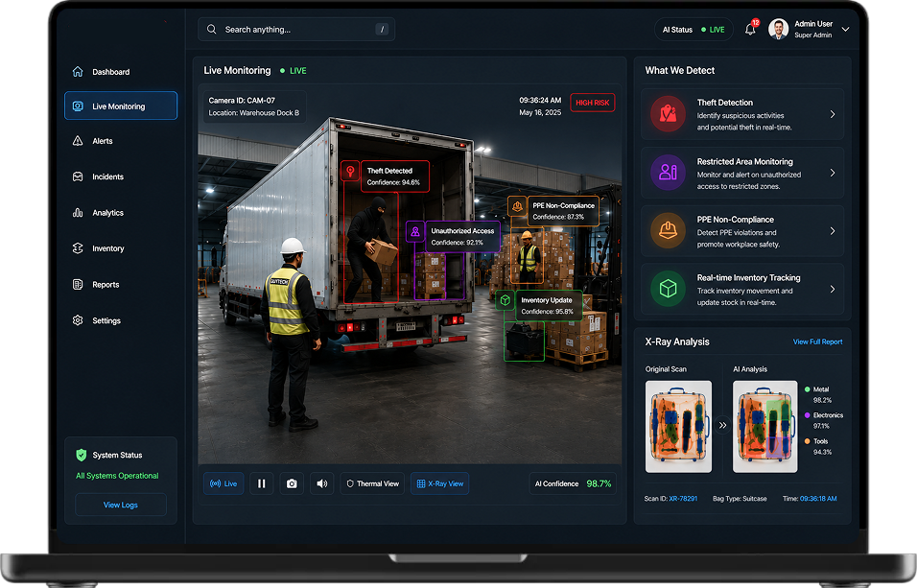The image size is (917, 588).
Task: Toggle X-Ray View mode
Action: (439, 483)
